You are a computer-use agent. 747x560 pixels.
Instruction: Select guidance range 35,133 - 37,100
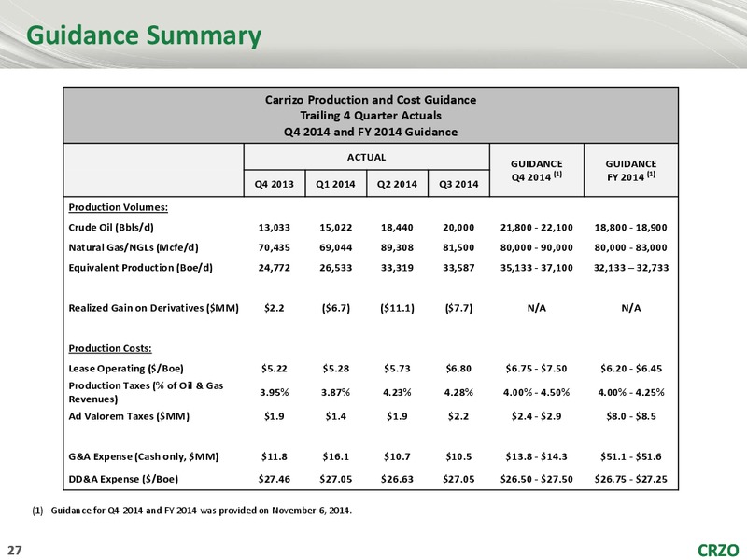(536, 268)
